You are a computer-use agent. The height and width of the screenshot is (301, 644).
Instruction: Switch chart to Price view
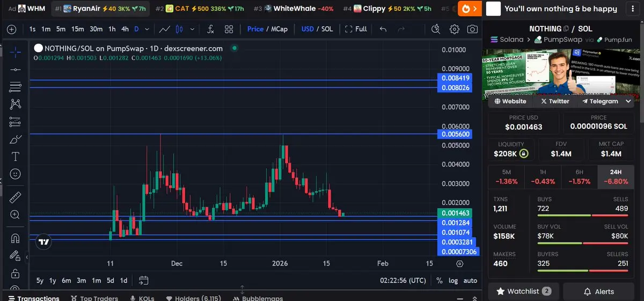coord(255,29)
